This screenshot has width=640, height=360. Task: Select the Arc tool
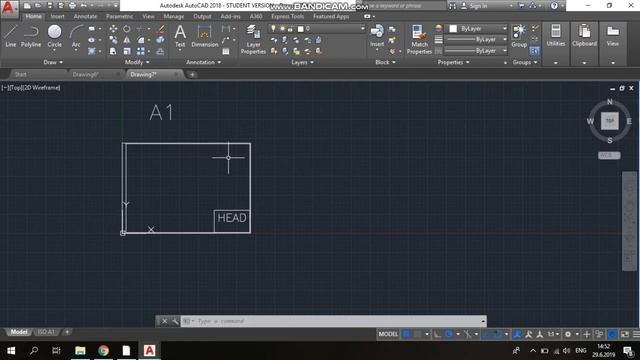pyautogui.click(x=76, y=36)
